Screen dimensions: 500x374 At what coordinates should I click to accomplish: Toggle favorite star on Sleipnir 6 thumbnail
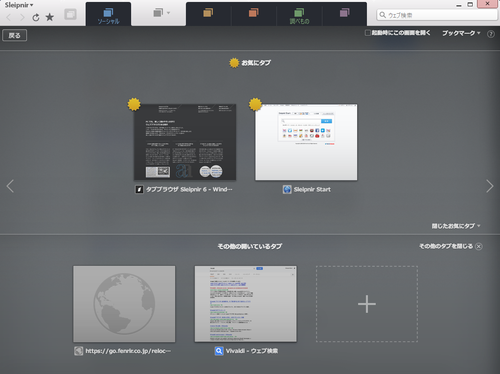(x=134, y=104)
